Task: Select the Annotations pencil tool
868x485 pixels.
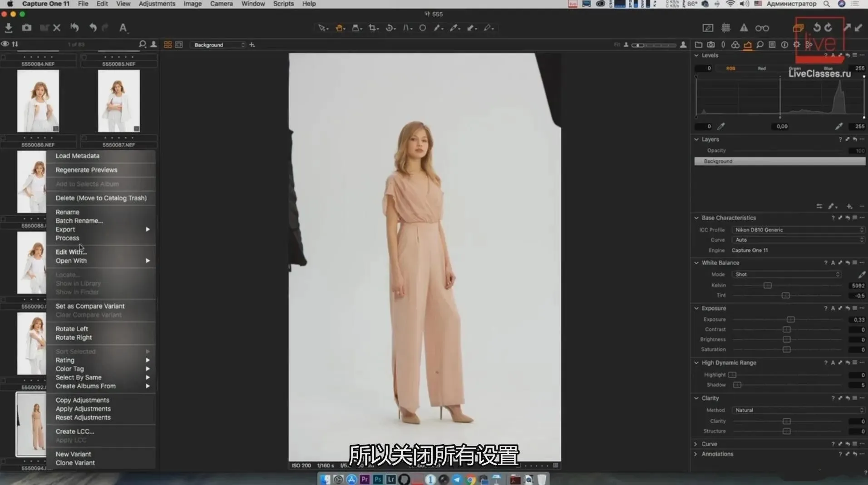Action: 488,28
